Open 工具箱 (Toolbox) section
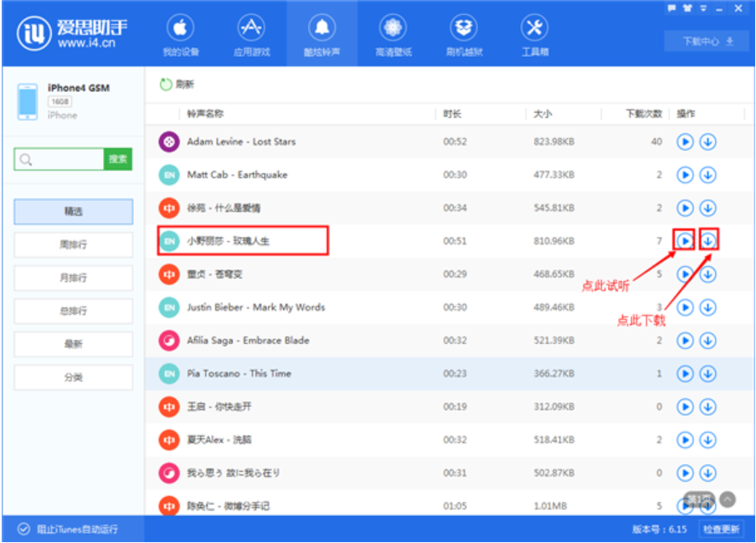Viewport: 756px width, 543px height. point(534,35)
